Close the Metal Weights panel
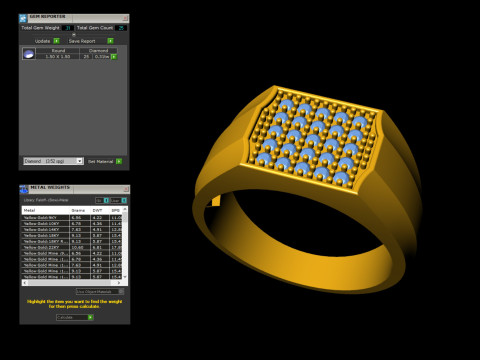 (x=126, y=189)
